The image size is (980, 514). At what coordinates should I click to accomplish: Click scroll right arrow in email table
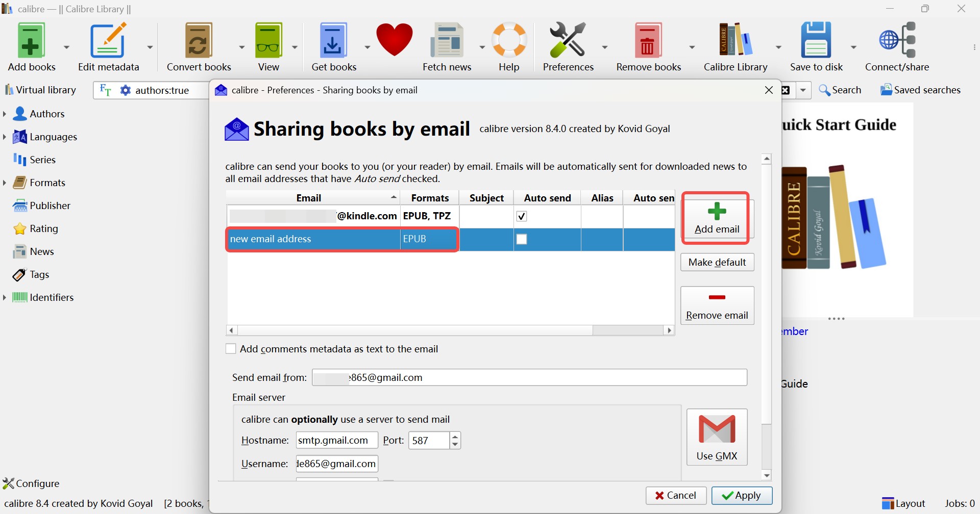tap(670, 330)
